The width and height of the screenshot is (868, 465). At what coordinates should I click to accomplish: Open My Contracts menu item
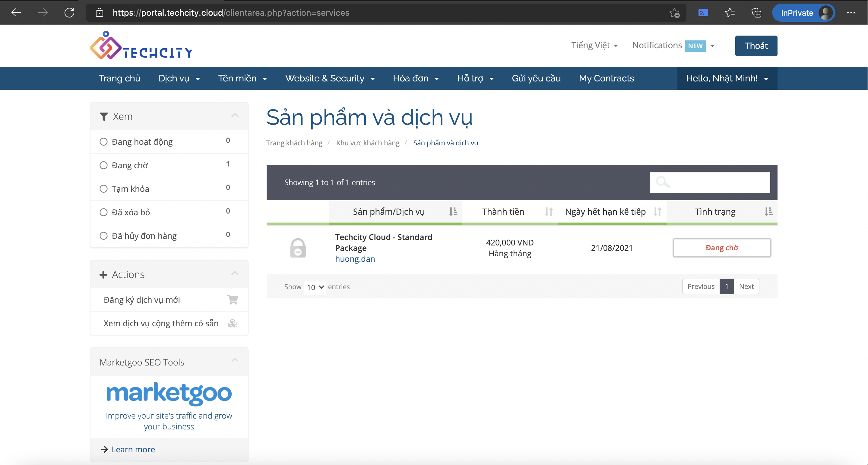(606, 78)
